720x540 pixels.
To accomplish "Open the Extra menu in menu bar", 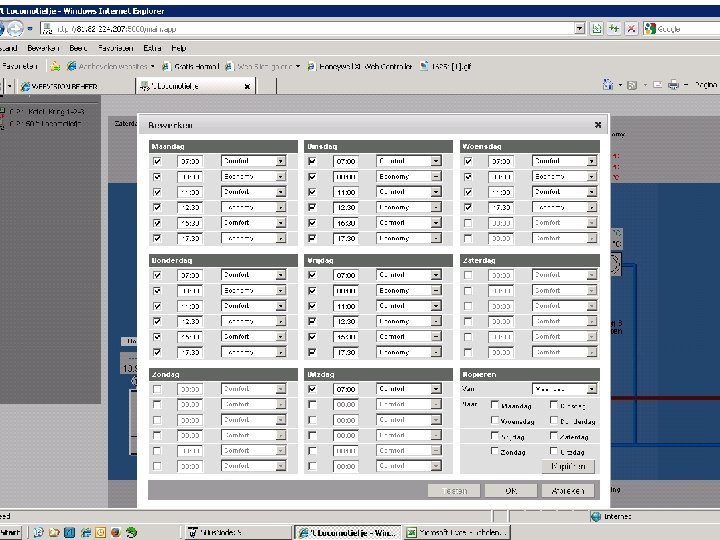I will [152, 48].
